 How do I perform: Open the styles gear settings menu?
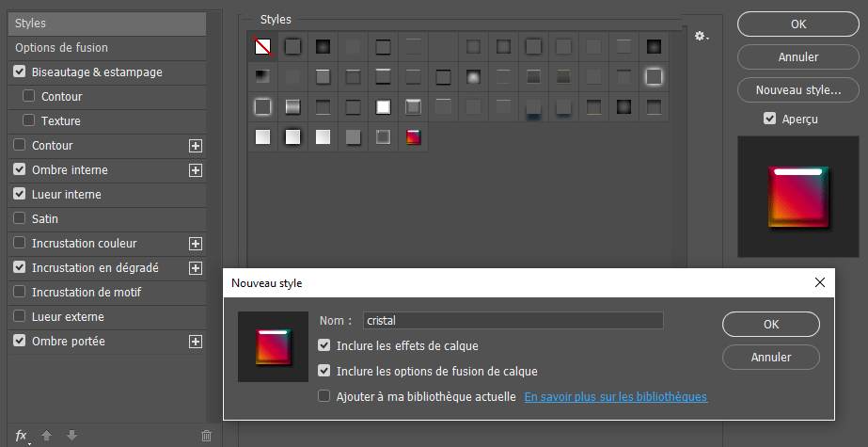[701, 36]
